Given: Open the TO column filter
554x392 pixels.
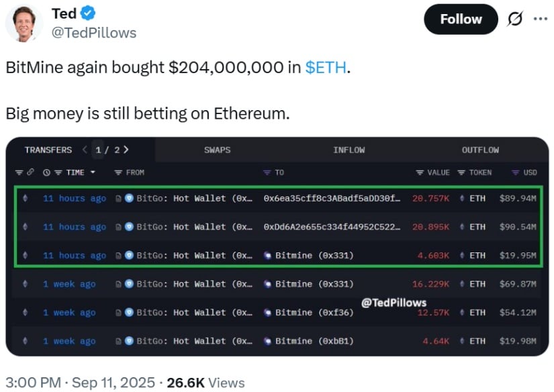Looking at the screenshot, I should (267, 173).
